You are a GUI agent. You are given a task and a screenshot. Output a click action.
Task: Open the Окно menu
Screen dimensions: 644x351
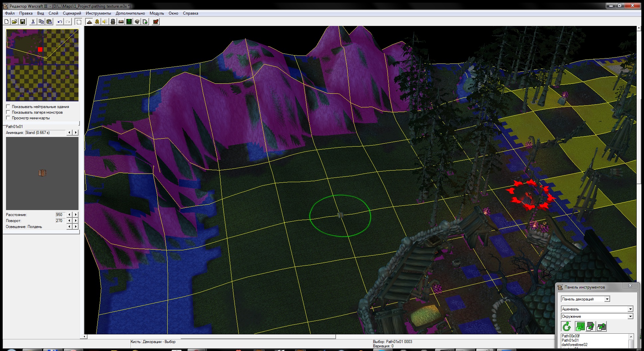point(173,13)
